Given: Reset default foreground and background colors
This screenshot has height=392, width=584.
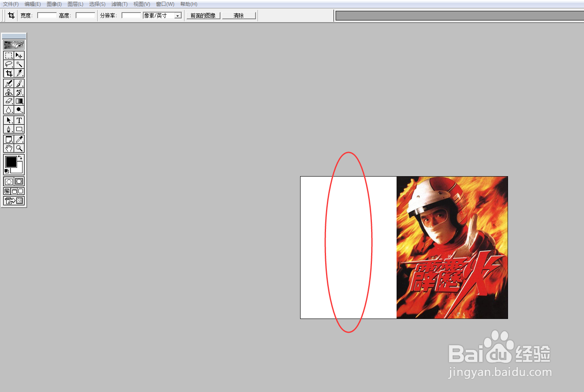Looking at the screenshot, I should pyautogui.click(x=6, y=171).
